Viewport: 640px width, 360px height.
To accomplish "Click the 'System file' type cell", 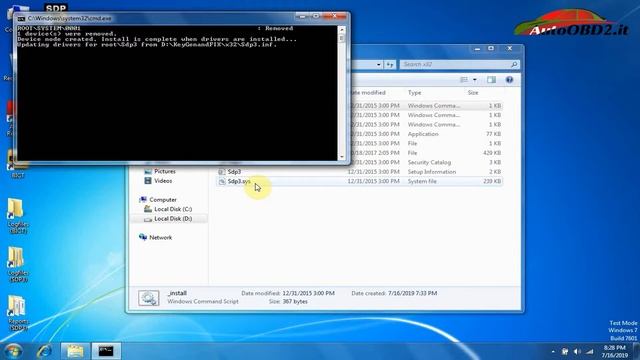I will coord(422,181).
